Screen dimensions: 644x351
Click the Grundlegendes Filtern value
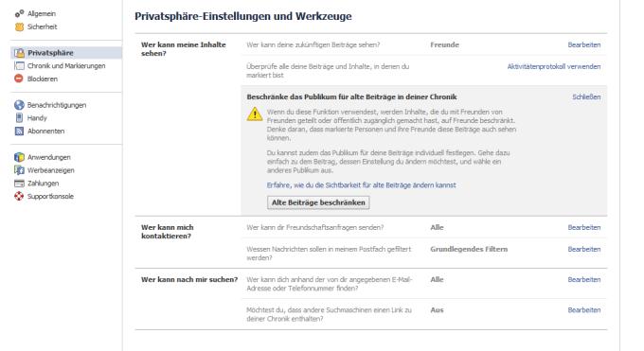point(469,249)
